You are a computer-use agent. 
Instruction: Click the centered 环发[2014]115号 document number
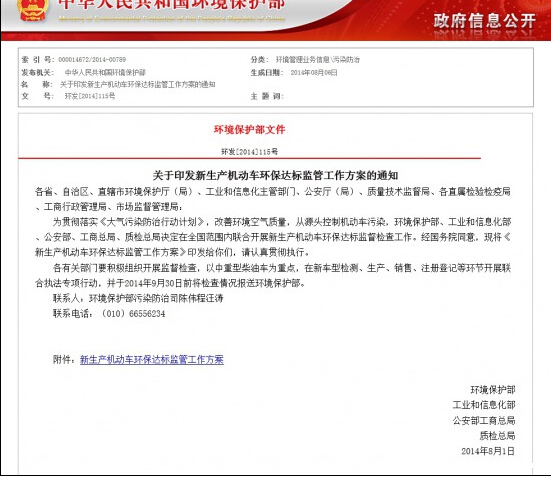[x=249, y=152]
